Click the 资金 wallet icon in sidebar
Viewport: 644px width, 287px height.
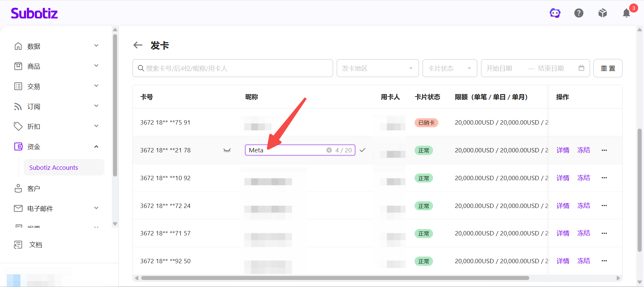click(18, 147)
